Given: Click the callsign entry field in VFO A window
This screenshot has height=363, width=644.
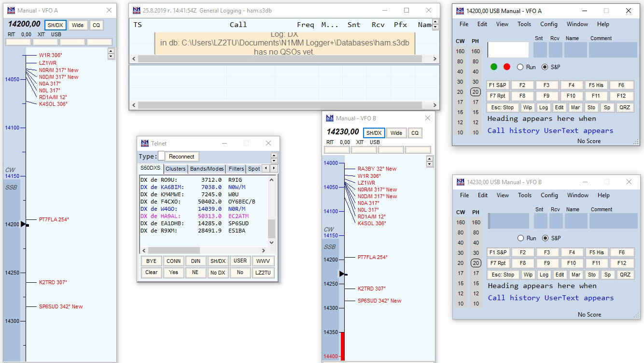Looking at the screenshot, I should click(x=508, y=50).
